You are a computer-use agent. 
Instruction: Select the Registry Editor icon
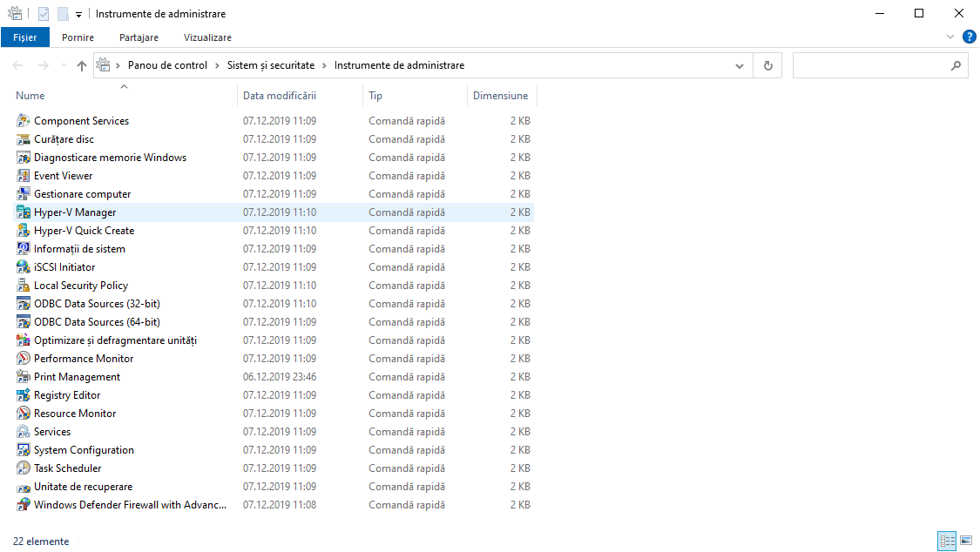pyautogui.click(x=24, y=395)
